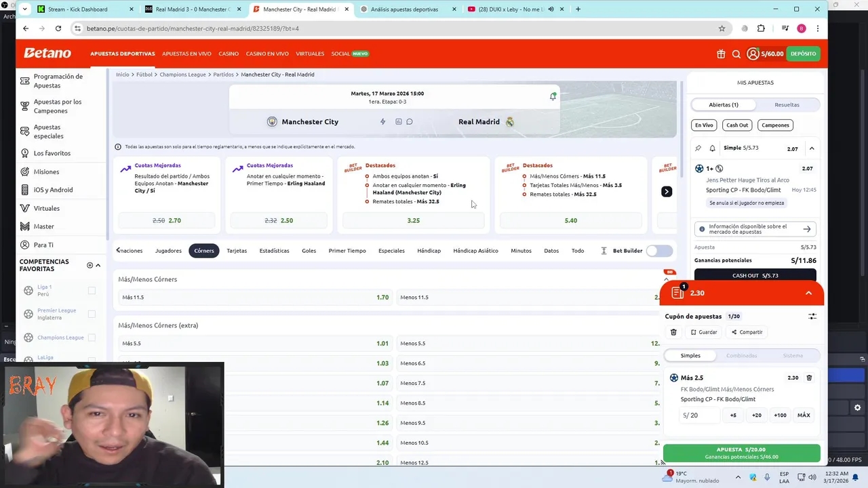Open the browser tab list dropdown

click(25, 9)
